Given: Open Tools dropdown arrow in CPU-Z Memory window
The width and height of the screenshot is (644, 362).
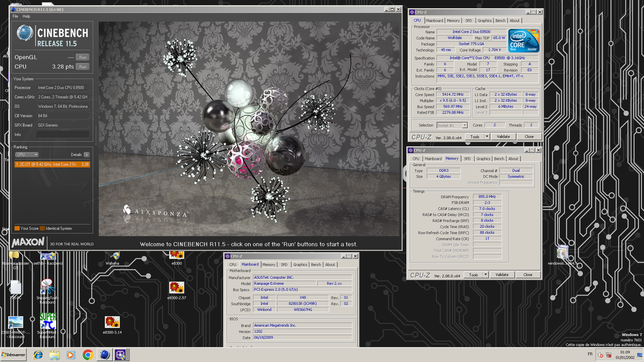Looking at the screenshot, I should (x=486, y=275).
